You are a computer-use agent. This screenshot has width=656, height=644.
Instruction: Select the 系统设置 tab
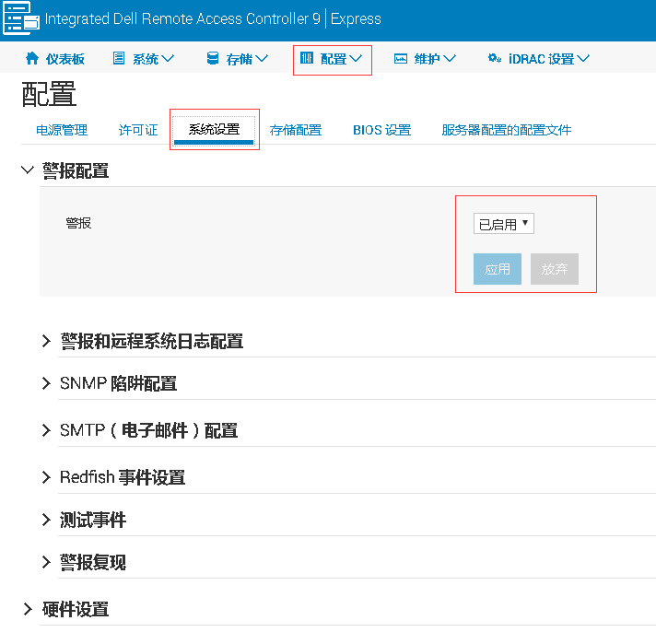[214, 129]
